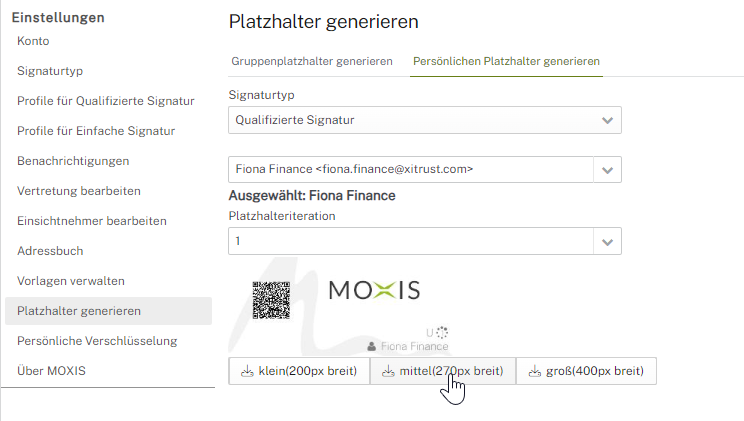Click download icon on klein button
This screenshot has height=421, width=744.
[x=247, y=372]
